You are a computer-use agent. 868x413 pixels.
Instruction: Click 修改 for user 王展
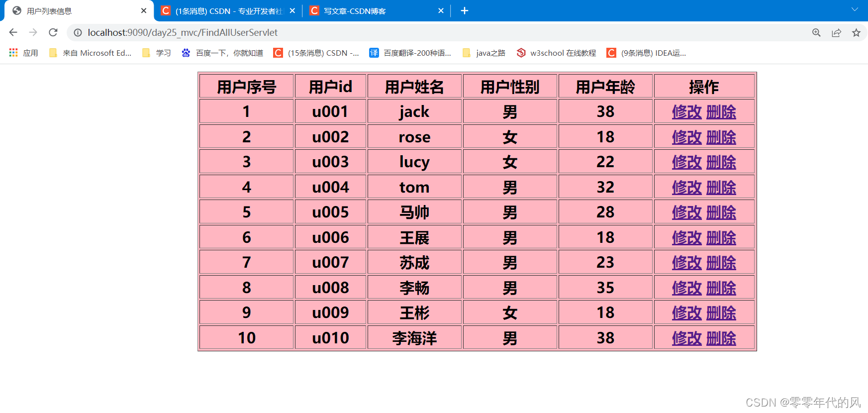tap(686, 237)
